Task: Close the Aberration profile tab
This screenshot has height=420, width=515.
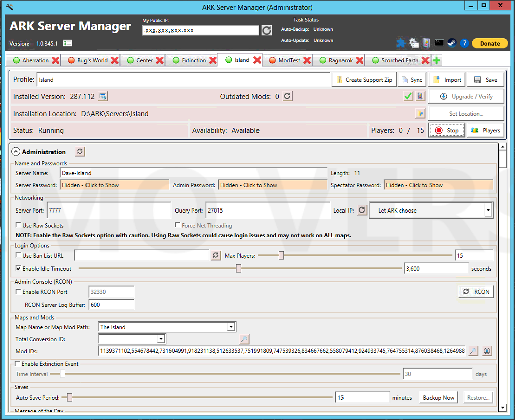Action: (x=55, y=60)
